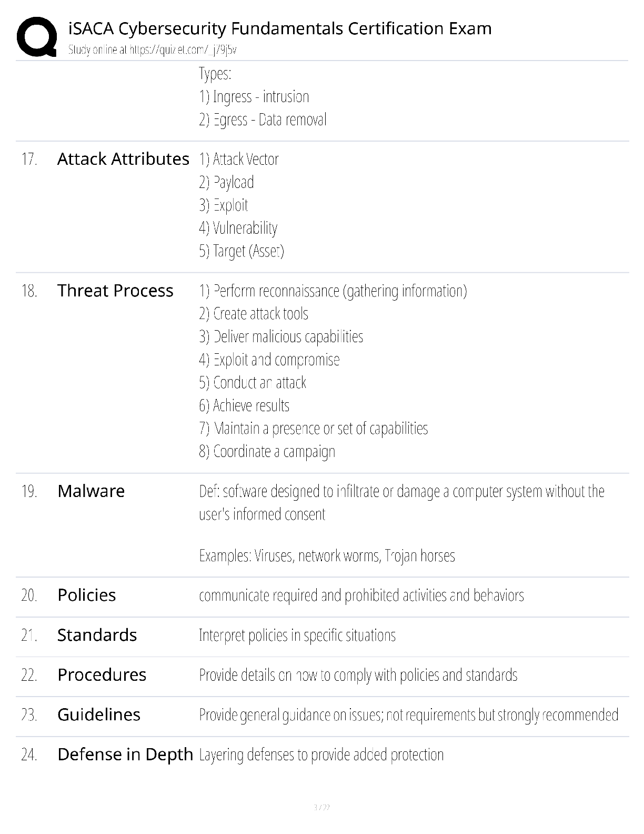
Task: Select the Procedures term
Action: [102, 675]
